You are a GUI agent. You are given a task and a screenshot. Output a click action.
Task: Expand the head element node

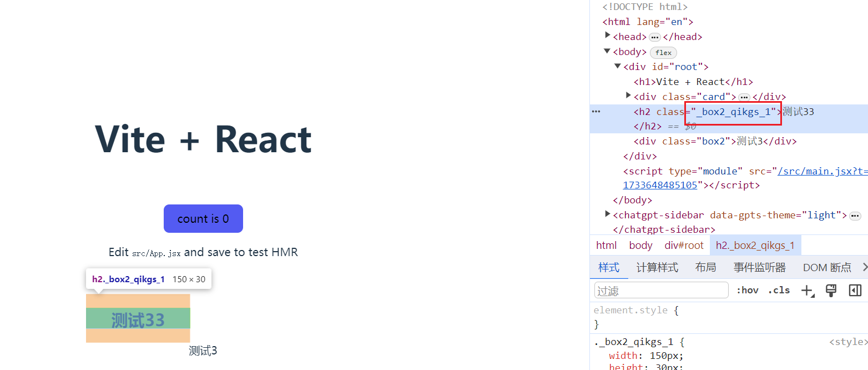point(608,35)
